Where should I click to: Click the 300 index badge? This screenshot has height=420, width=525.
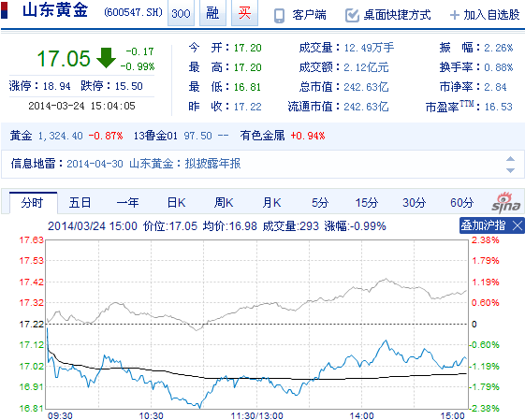tap(181, 13)
